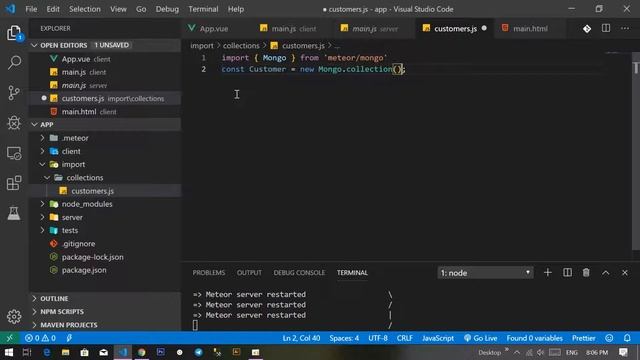Click the open changes icon in editor toolbar
Image resolution: width=640 pixels, height=360 pixels.
tap(587, 29)
